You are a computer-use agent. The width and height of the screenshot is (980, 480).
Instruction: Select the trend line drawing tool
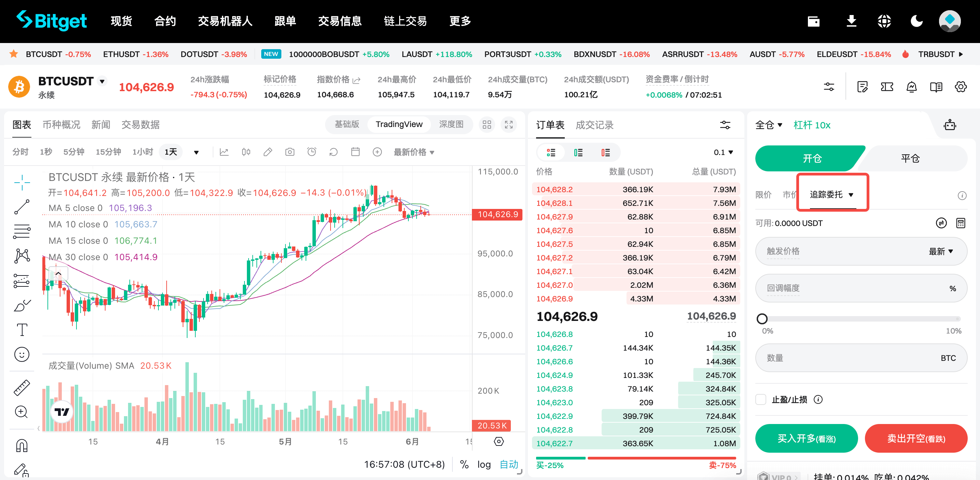22,207
